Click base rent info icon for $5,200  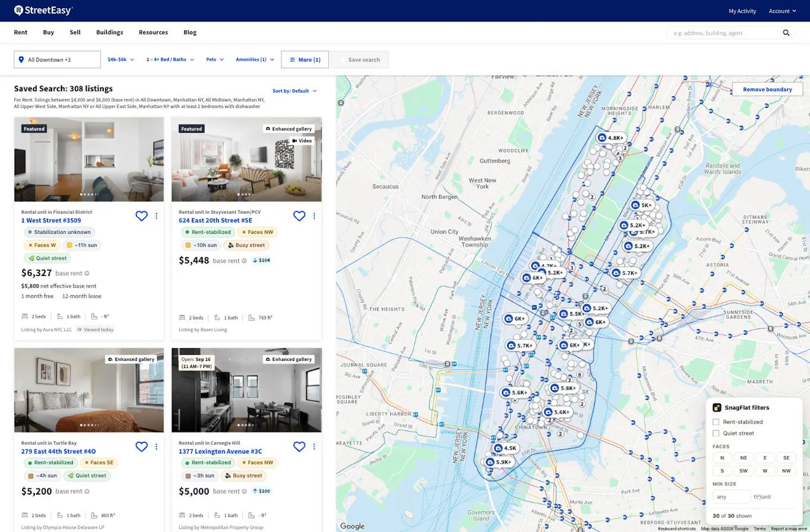tap(87, 492)
